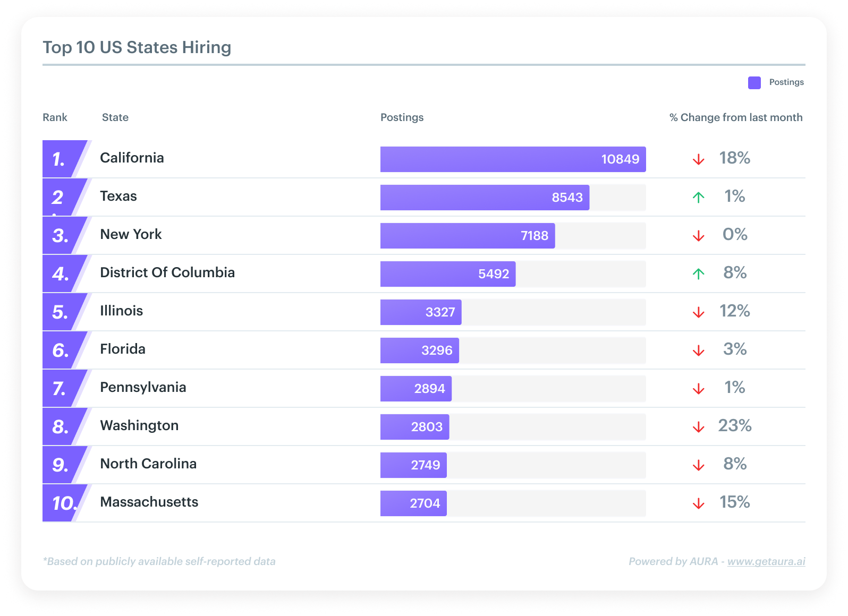This screenshot has width=848, height=616.
Task: Click the Florida postings bar showing 3296
Action: click(x=419, y=350)
